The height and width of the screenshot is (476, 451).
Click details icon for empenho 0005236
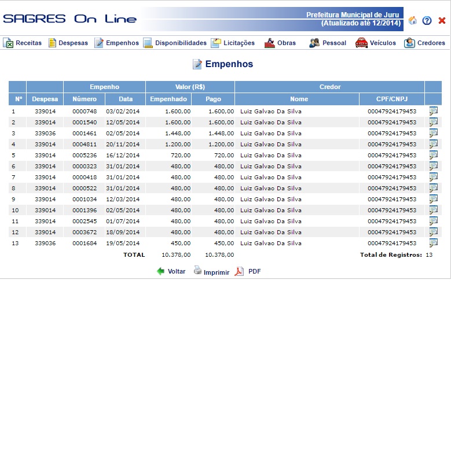point(433,155)
